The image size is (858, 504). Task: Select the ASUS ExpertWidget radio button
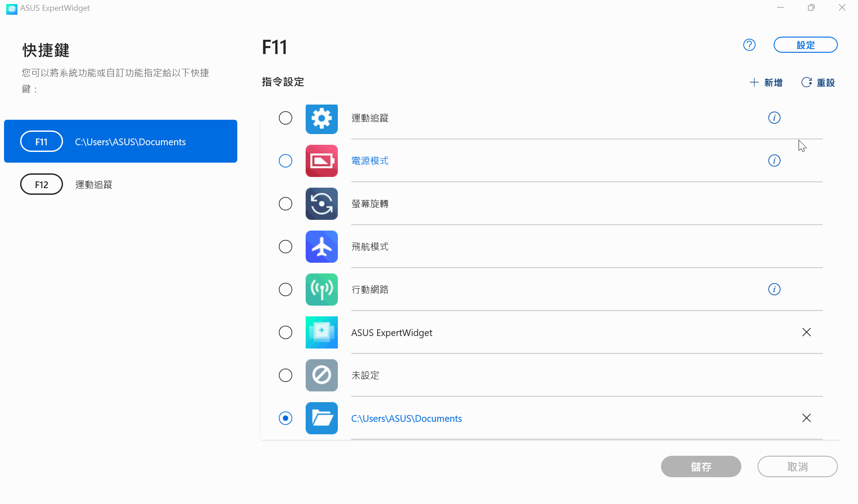(286, 332)
